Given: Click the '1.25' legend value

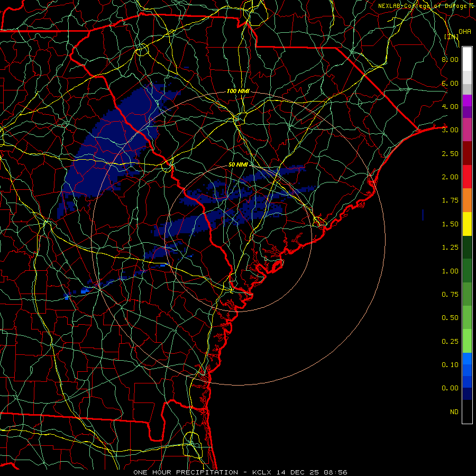Looking at the screenshot, I should tap(450, 248).
